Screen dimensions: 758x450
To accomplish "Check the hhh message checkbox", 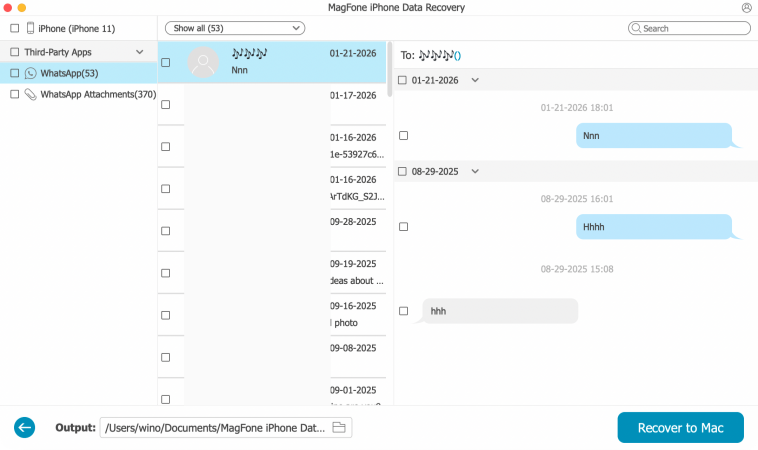I will [404, 311].
